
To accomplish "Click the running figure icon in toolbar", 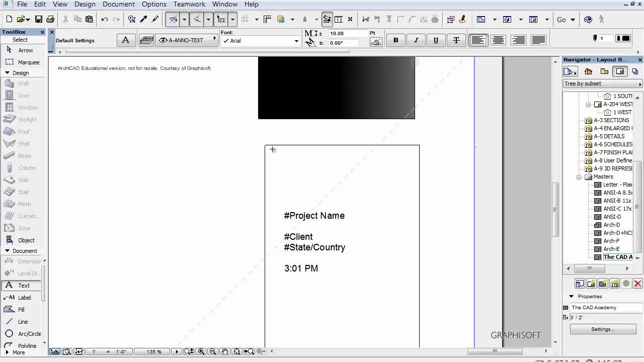I will click(x=601, y=20).
